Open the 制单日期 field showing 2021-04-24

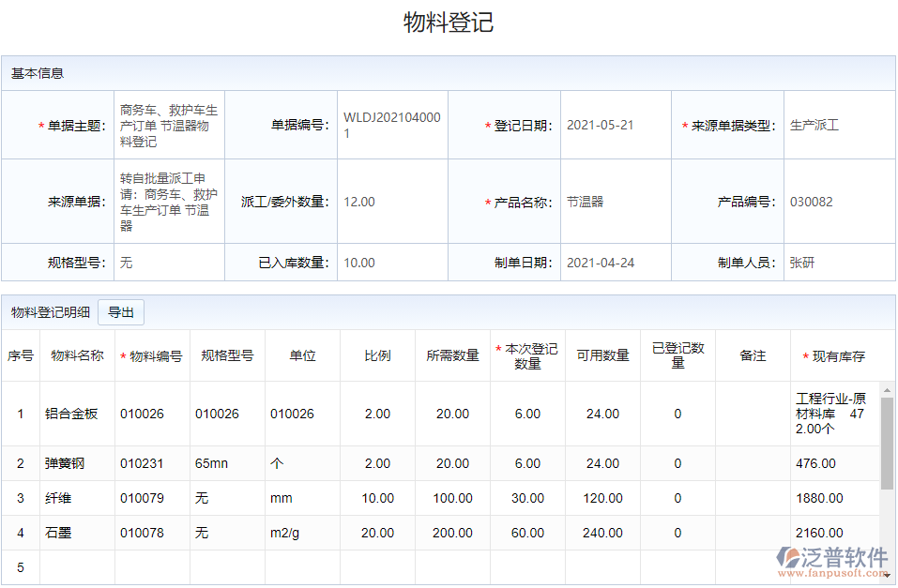tap(616, 263)
